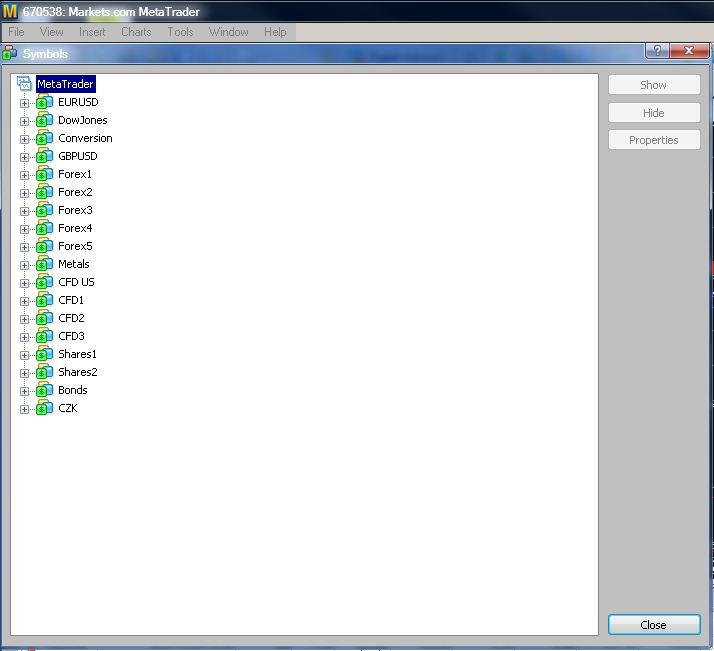Expand the Conversion tree node
The image size is (714, 651).
click(x=24, y=139)
